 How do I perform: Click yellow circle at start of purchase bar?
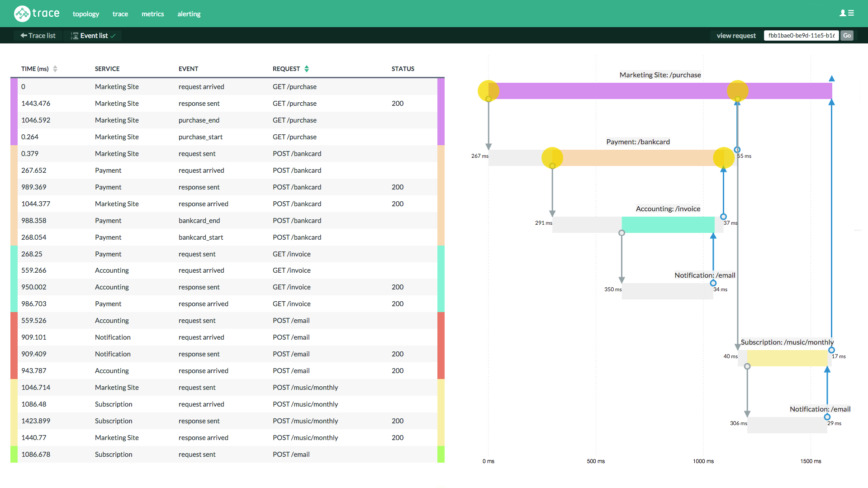pos(489,91)
